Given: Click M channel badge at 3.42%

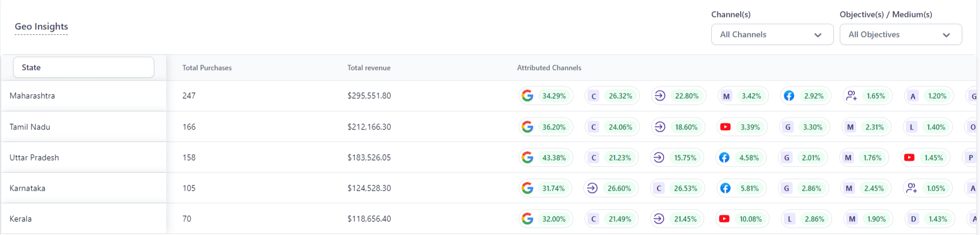Looking at the screenshot, I should 726,96.
